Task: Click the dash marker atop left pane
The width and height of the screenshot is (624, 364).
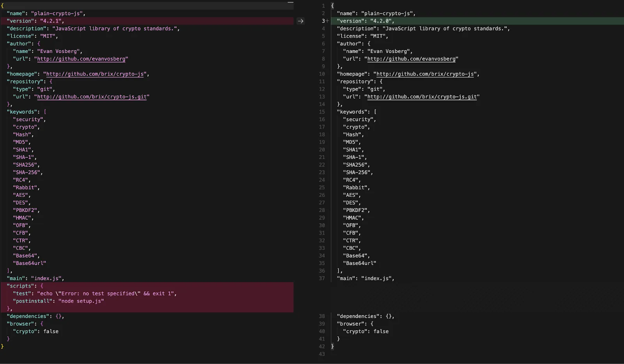Action: (x=290, y=2)
